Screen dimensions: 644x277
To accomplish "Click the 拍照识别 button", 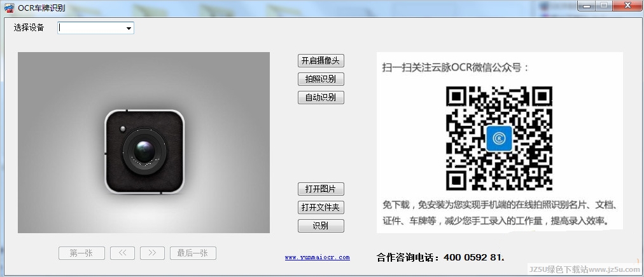I will [x=321, y=79].
